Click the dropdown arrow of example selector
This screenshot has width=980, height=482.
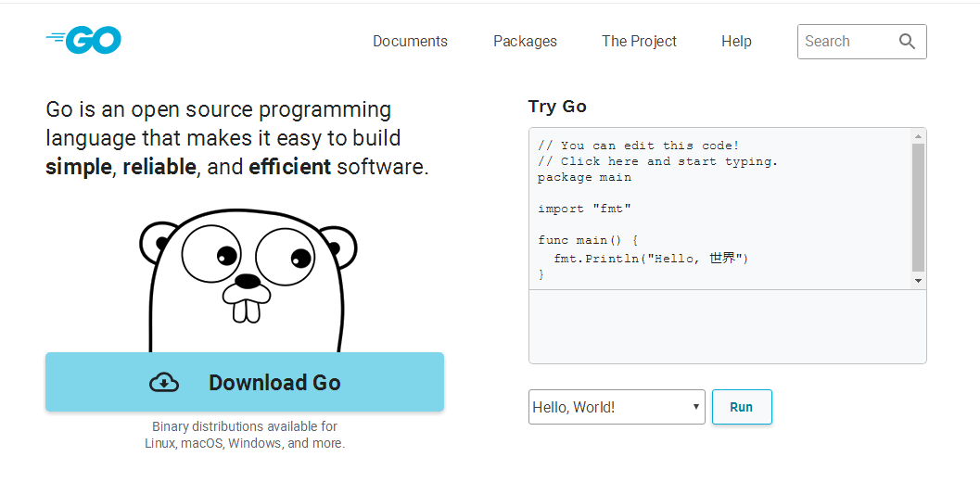click(x=695, y=407)
